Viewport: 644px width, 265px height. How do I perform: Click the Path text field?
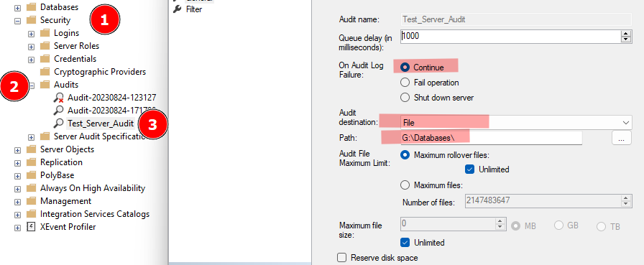[491, 138]
